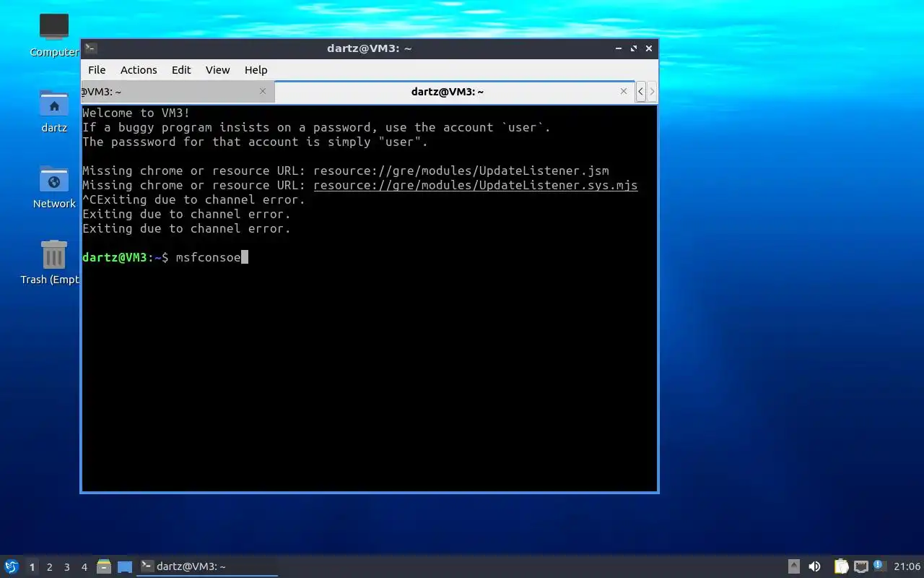Click the '^CExiting due to channel error.' line

pyautogui.click(x=194, y=200)
